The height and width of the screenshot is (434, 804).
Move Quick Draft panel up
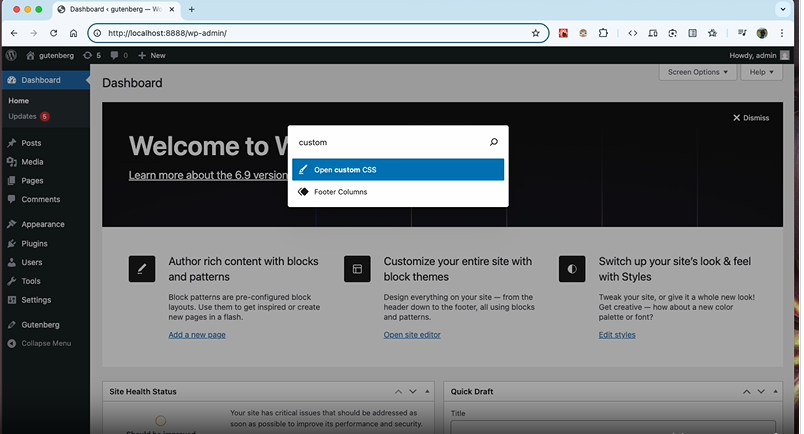point(747,392)
